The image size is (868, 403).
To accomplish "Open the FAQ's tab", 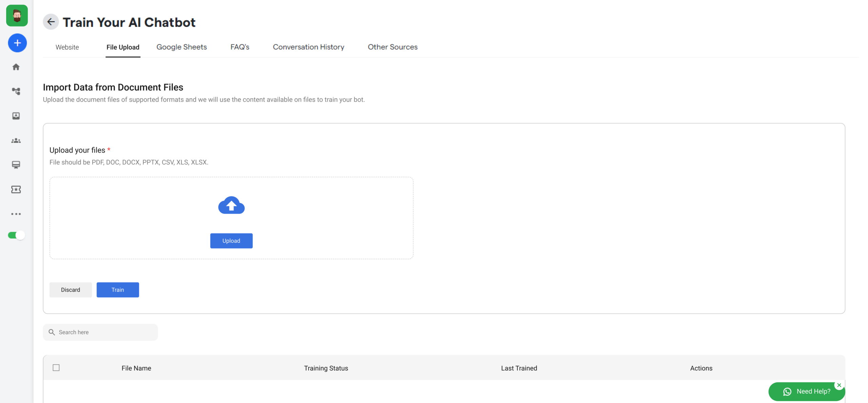I will 240,47.
